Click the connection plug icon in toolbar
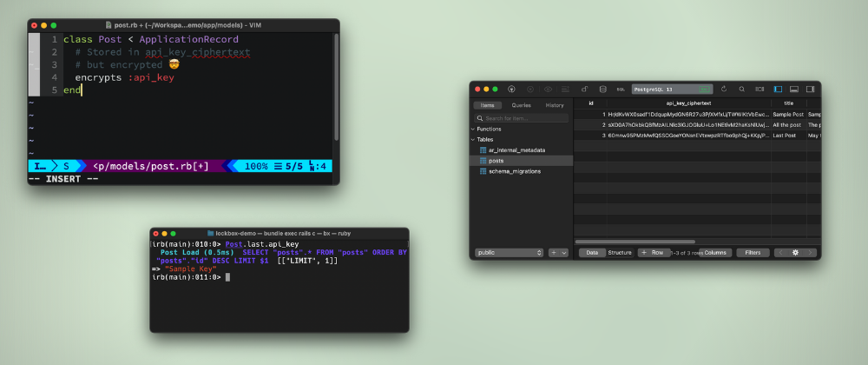Viewport: 868px width, 365px height. tap(510, 89)
